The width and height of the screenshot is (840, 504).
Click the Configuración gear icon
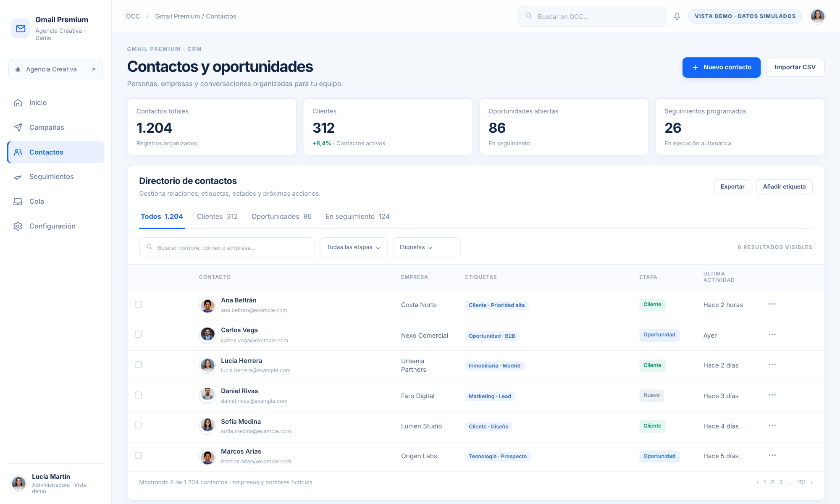pyautogui.click(x=18, y=226)
